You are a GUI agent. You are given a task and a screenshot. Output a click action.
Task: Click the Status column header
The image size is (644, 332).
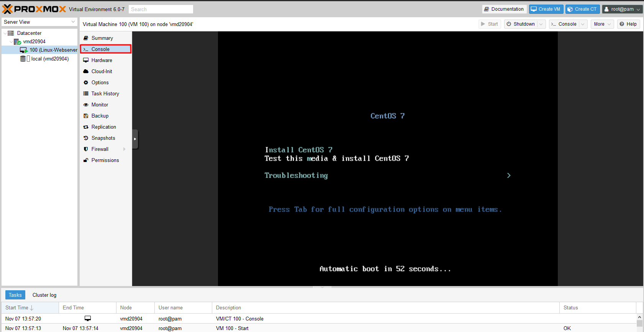click(598, 307)
